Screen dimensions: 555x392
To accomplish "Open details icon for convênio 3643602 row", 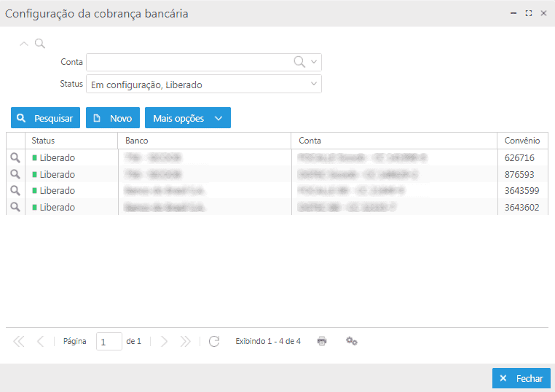I will click(15, 208).
